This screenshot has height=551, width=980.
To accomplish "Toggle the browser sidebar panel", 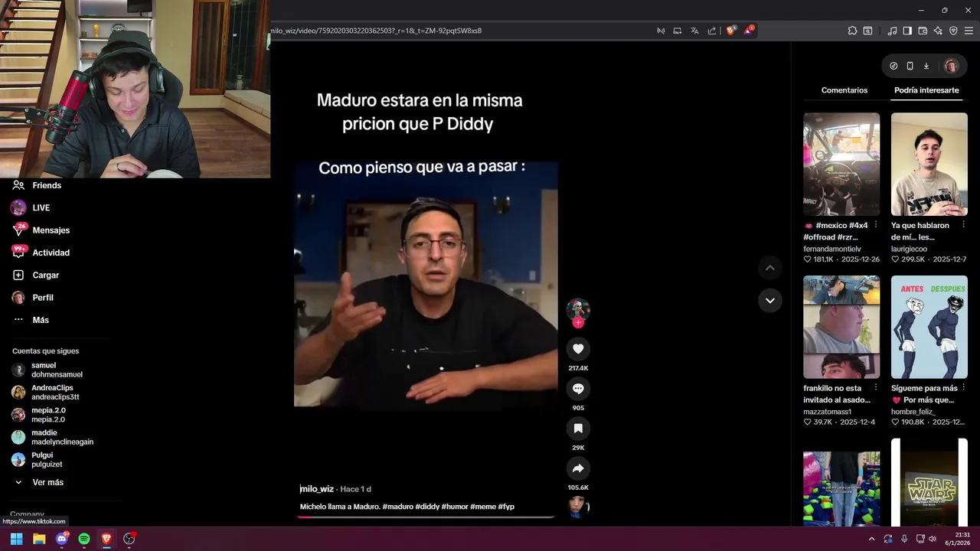I will pos(907,31).
